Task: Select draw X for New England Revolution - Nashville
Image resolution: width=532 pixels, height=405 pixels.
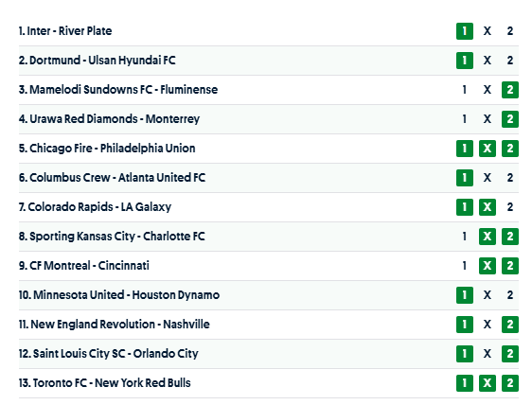Action: pos(488,325)
